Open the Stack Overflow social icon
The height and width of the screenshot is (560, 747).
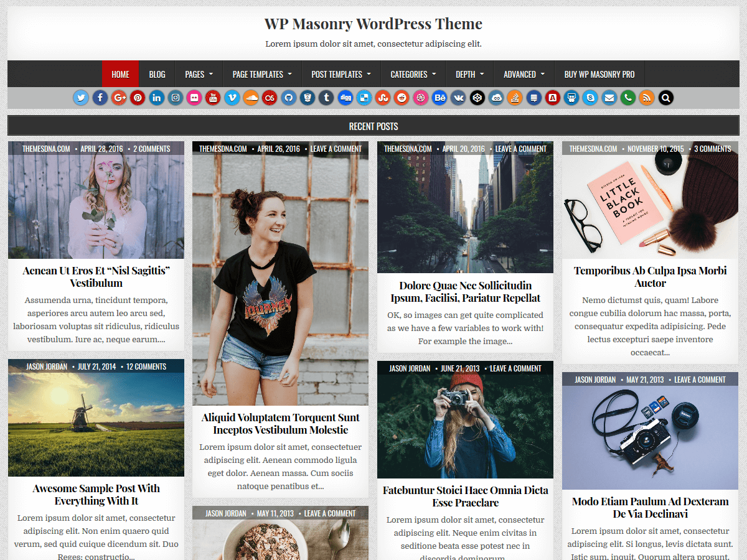[x=515, y=98]
